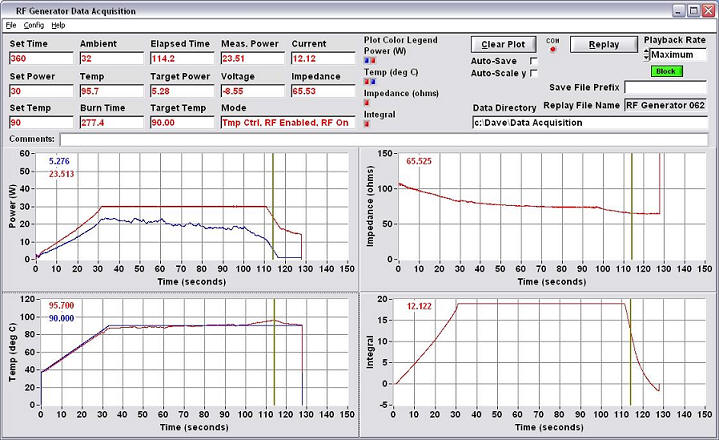Enable the Auto-Save checkbox
This screenshot has height=440, width=719.
pos(533,60)
